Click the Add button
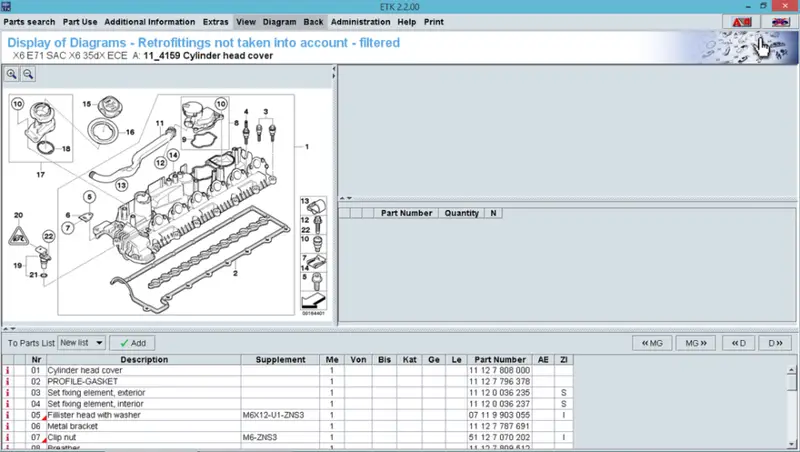Screen dimensions: 800x452 coord(132,343)
